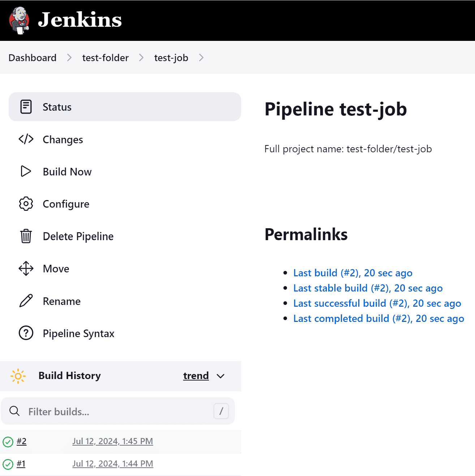Click the Status document icon

[x=26, y=107]
